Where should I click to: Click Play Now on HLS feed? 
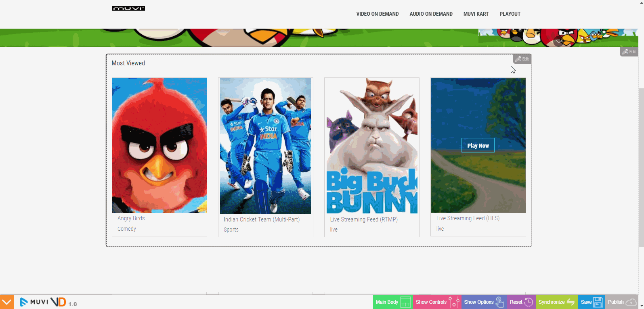click(x=478, y=146)
